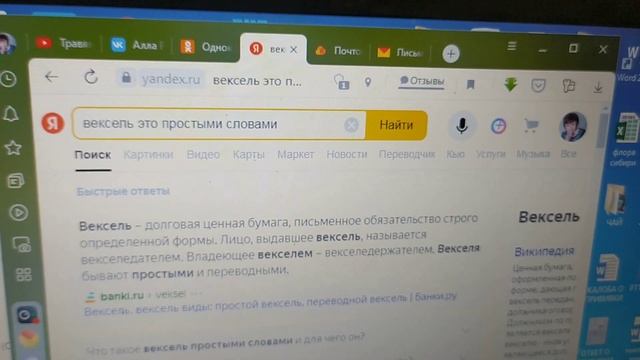Open the browser sidebar profile avatar

coord(7,44)
